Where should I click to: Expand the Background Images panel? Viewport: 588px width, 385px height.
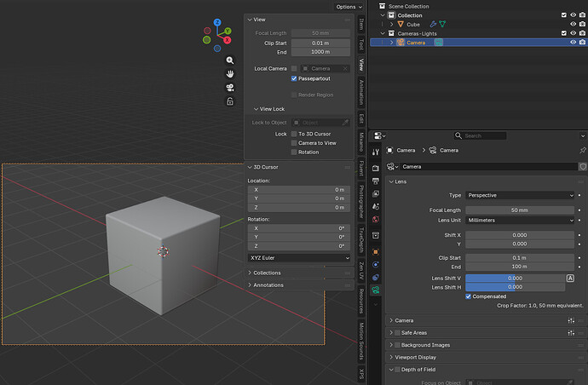tap(486, 345)
